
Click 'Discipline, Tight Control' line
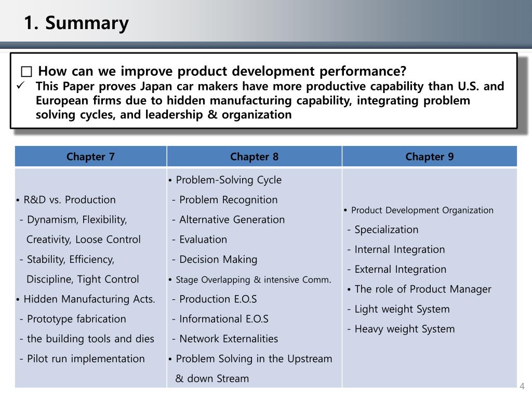click(x=83, y=279)
